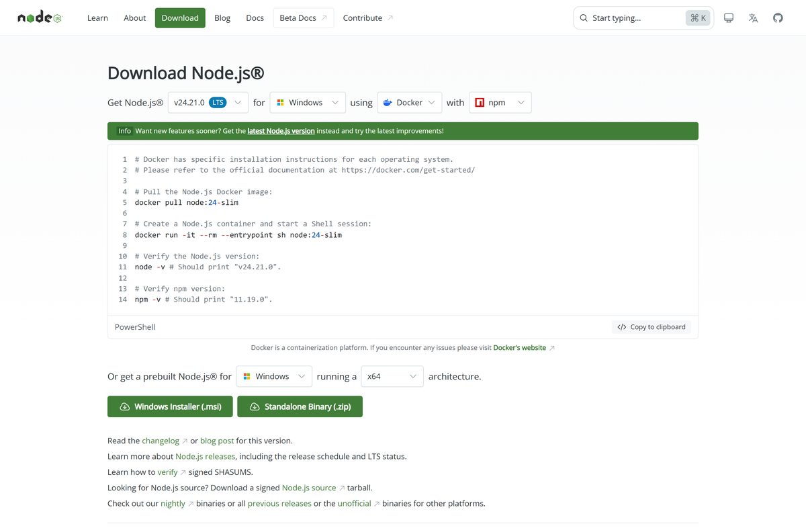Open the Docker install method dropdown
806x532 pixels.
410,103
